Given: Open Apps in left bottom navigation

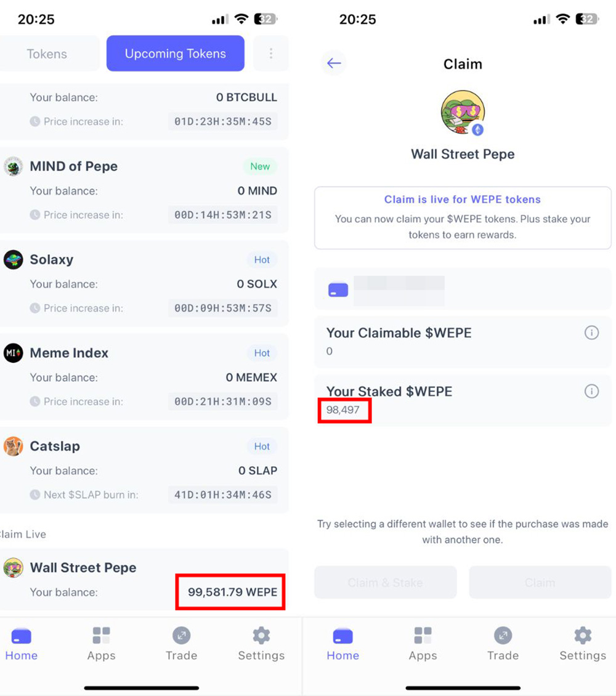Looking at the screenshot, I should (101, 644).
